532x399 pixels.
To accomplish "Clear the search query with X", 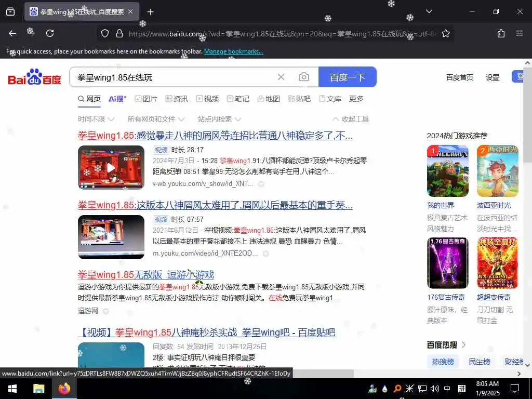I will 281,77.
